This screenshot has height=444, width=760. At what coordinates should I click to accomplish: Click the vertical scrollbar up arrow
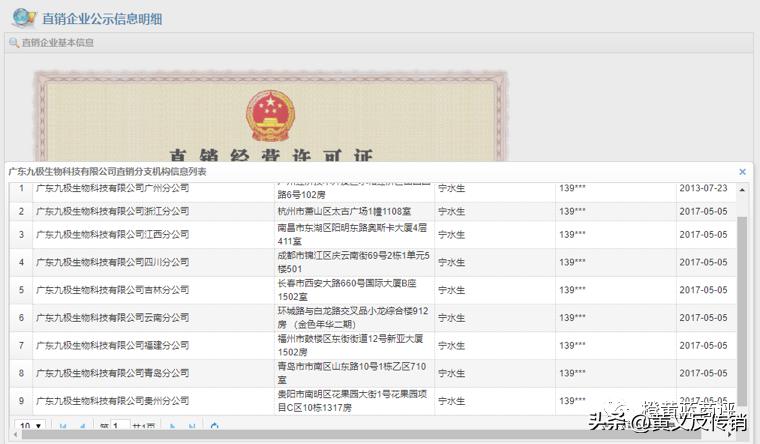click(742, 190)
